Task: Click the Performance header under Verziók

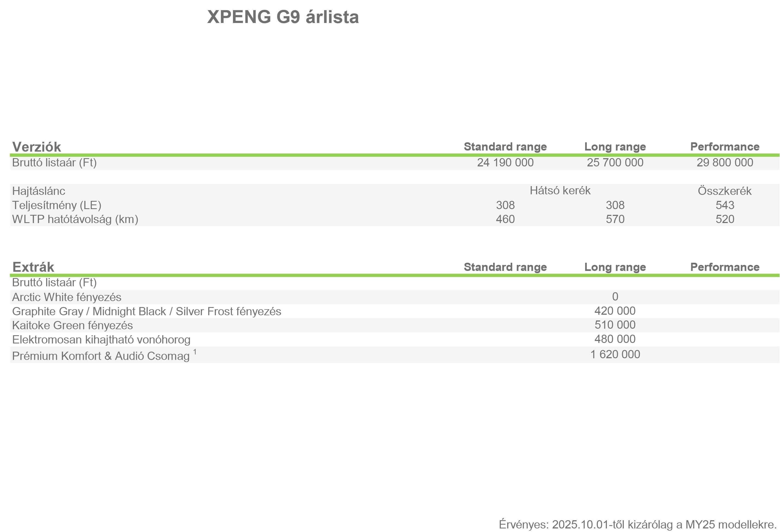Action: point(725,147)
